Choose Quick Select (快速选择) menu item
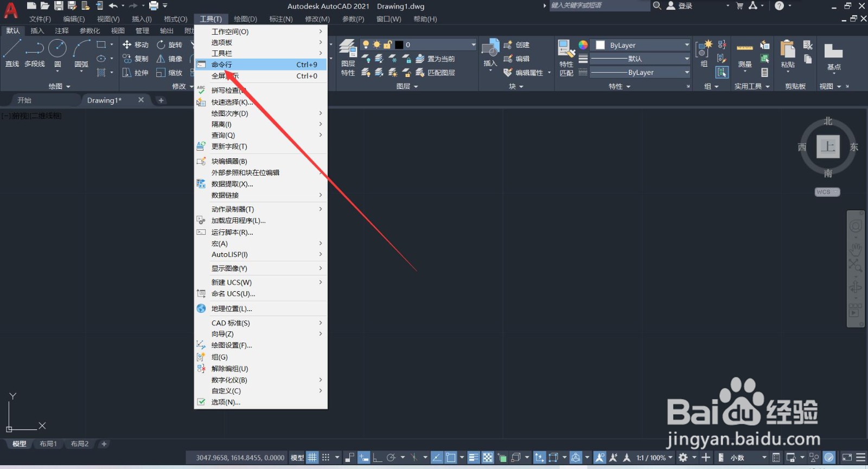The width and height of the screenshot is (868, 469). pos(261,102)
